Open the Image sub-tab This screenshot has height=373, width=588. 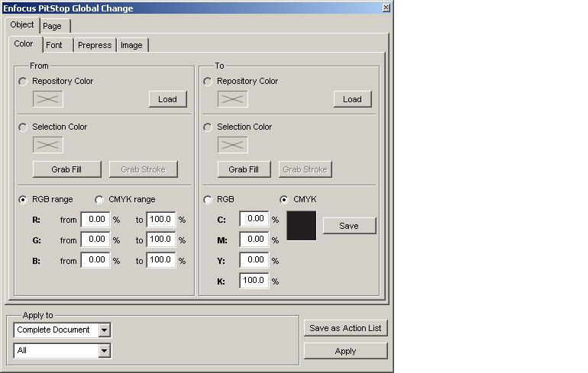132,45
